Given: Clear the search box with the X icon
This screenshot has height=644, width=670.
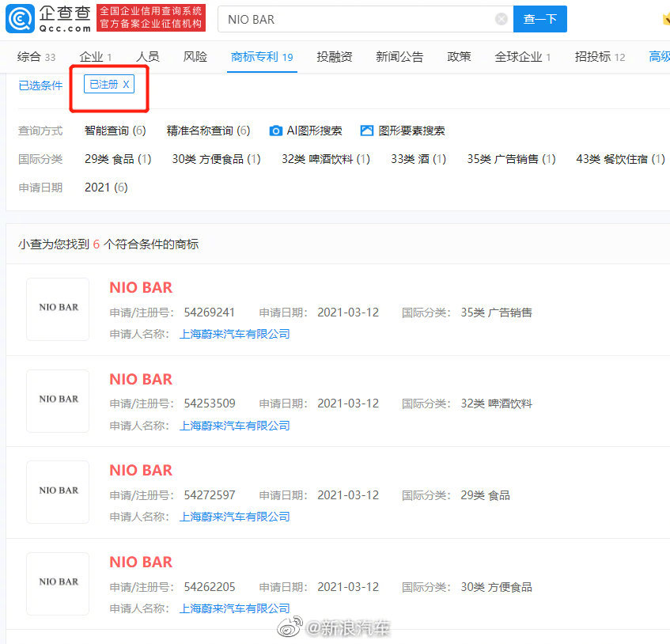Looking at the screenshot, I should tap(500, 19).
